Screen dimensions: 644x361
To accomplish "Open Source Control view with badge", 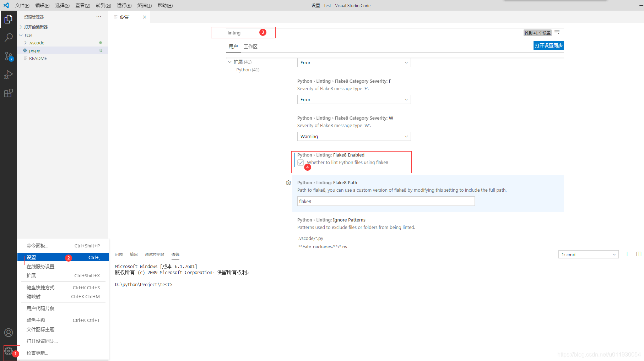I will [x=9, y=56].
